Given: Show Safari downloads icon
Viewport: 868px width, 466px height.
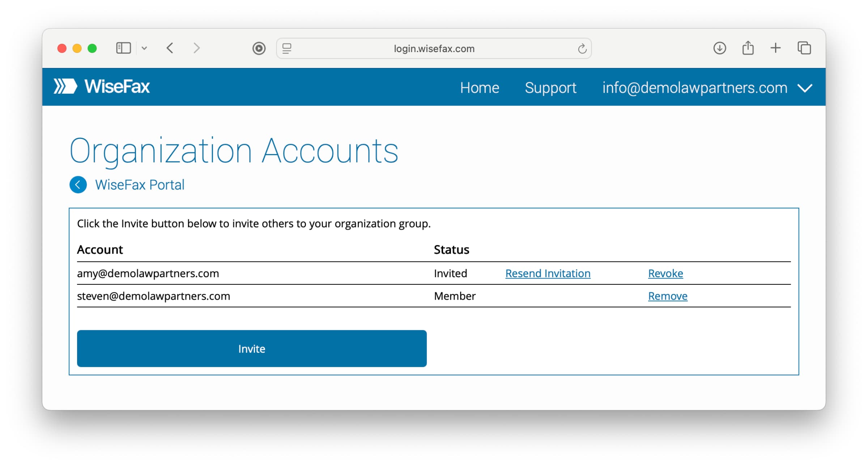Looking at the screenshot, I should click(x=720, y=48).
